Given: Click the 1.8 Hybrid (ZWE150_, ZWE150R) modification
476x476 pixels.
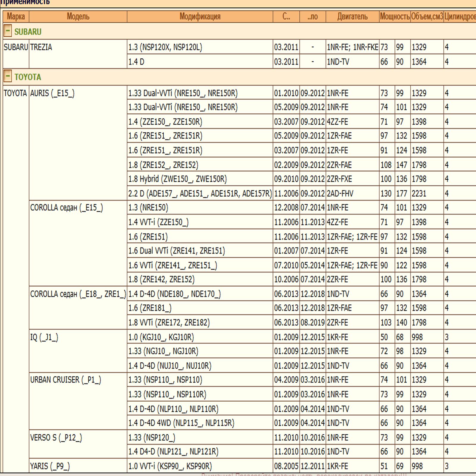Looking at the screenshot, I should (178, 179).
